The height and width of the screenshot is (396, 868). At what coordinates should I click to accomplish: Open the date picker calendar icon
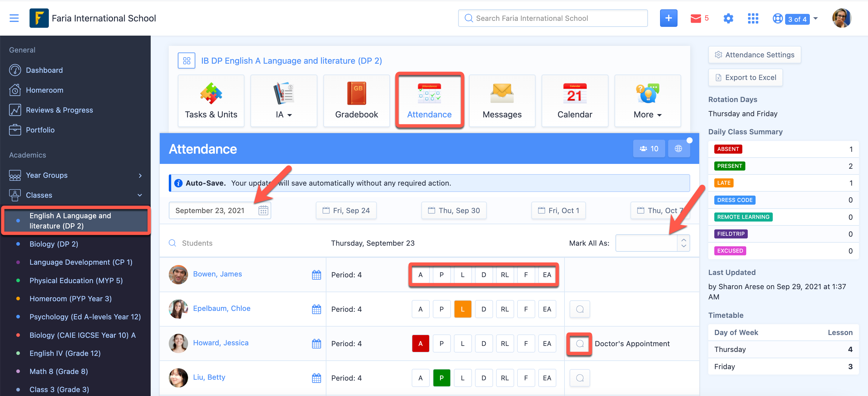263,210
